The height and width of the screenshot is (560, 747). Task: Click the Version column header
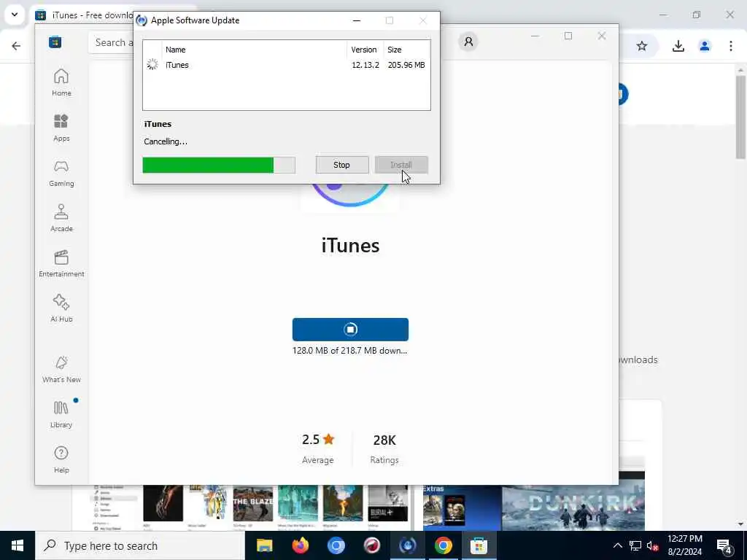(365, 50)
